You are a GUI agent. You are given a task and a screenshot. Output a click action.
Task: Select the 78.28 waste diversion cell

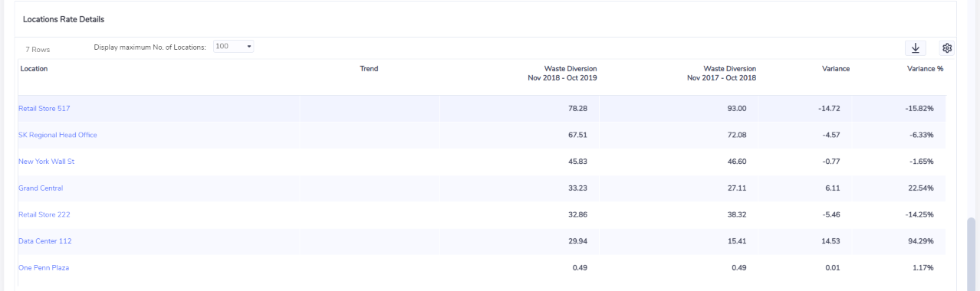coord(577,109)
